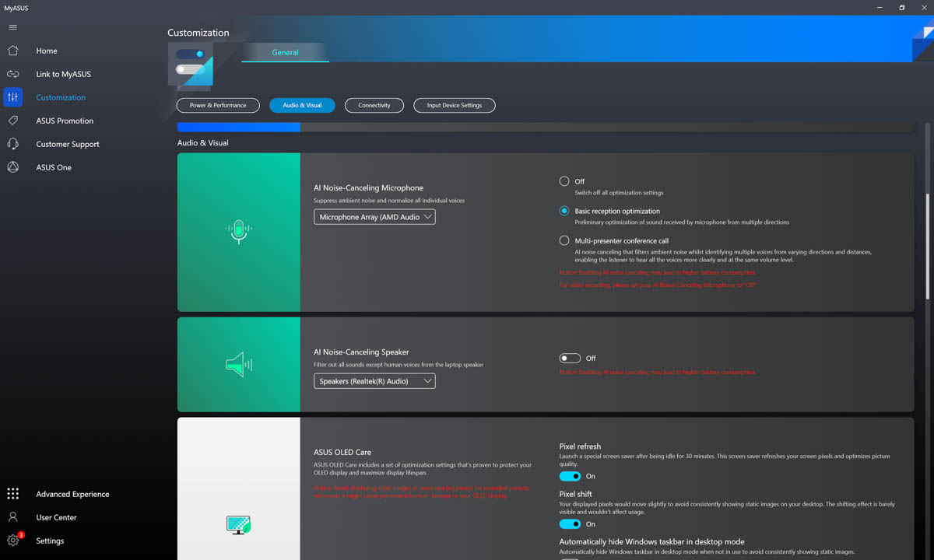Open ASUS One section
Screen dimensions: 934x560
pyautogui.click(x=54, y=167)
